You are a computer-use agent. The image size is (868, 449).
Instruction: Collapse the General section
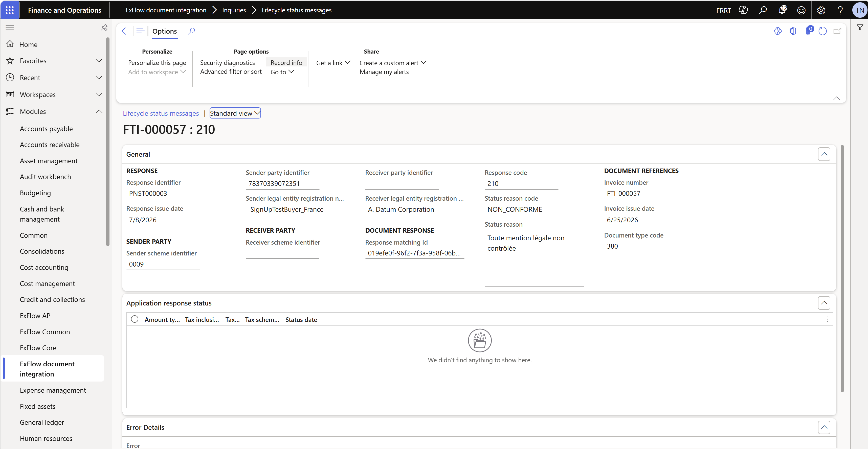[x=824, y=154]
